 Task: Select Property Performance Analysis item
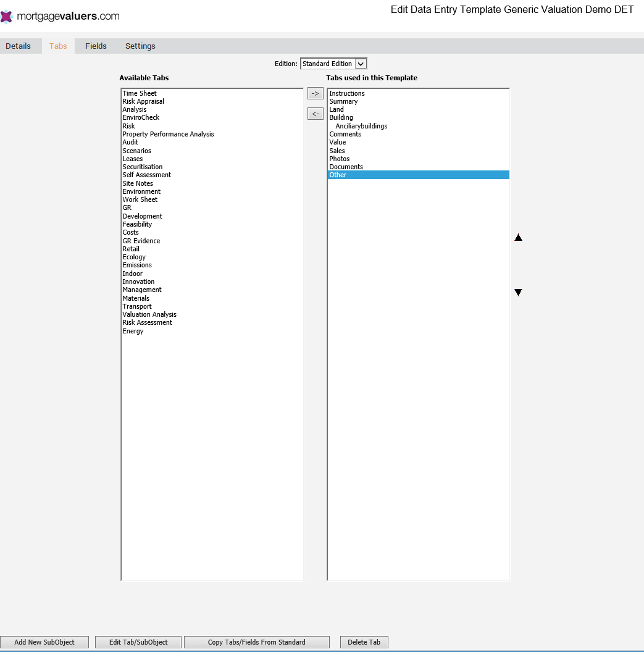click(x=212, y=134)
